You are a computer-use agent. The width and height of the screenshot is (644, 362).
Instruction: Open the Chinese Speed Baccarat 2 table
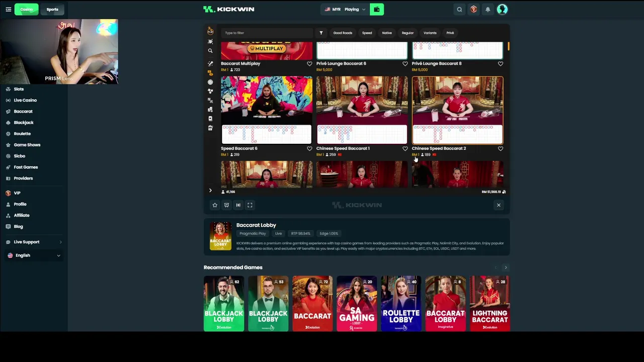[x=457, y=110]
